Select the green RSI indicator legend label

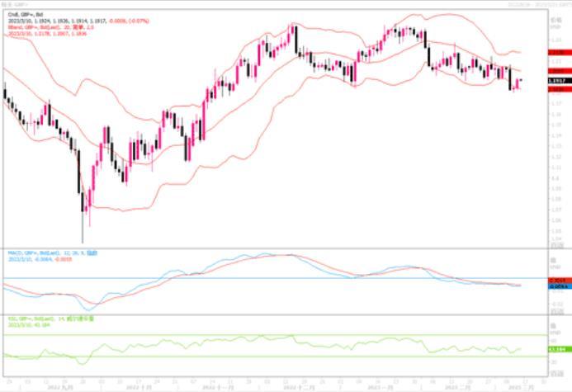pos(51,319)
